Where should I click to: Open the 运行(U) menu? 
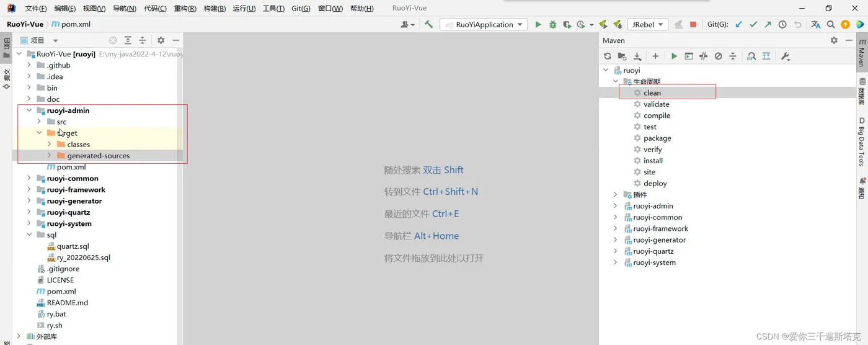pos(244,8)
